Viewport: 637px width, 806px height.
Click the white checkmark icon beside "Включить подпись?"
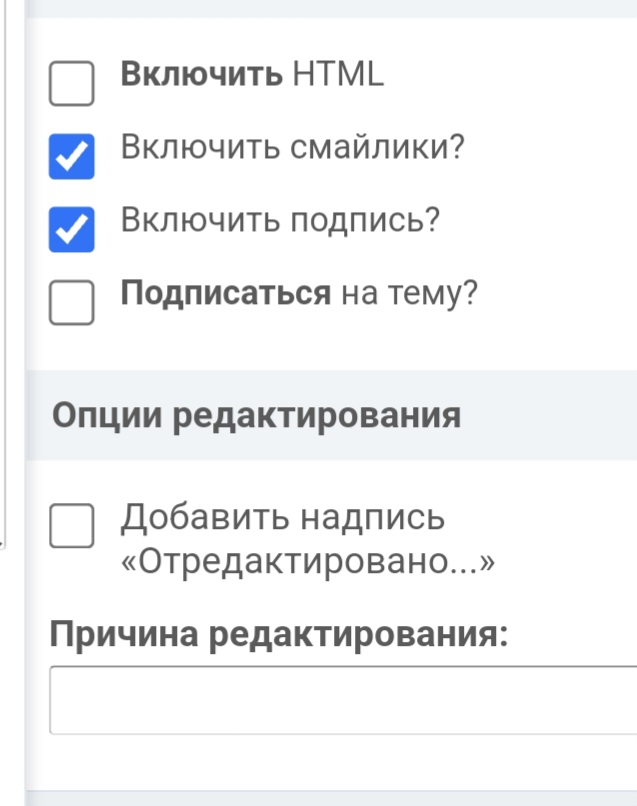pyautogui.click(x=71, y=230)
